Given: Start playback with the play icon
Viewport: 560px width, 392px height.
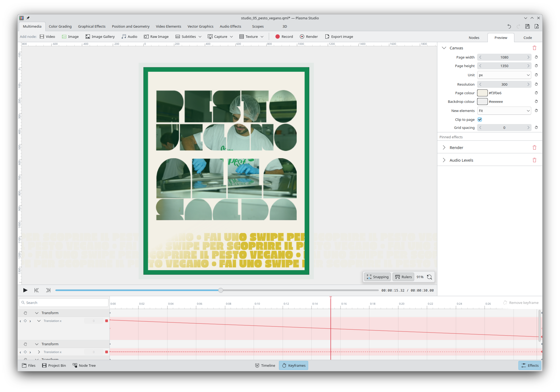Looking at the screenshot, I should 25,290.
